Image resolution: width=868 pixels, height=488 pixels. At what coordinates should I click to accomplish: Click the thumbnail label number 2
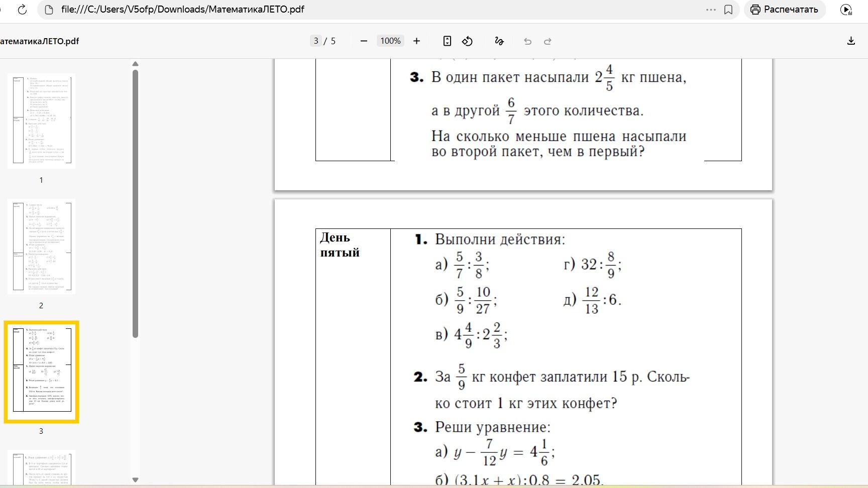pos(41,305)
